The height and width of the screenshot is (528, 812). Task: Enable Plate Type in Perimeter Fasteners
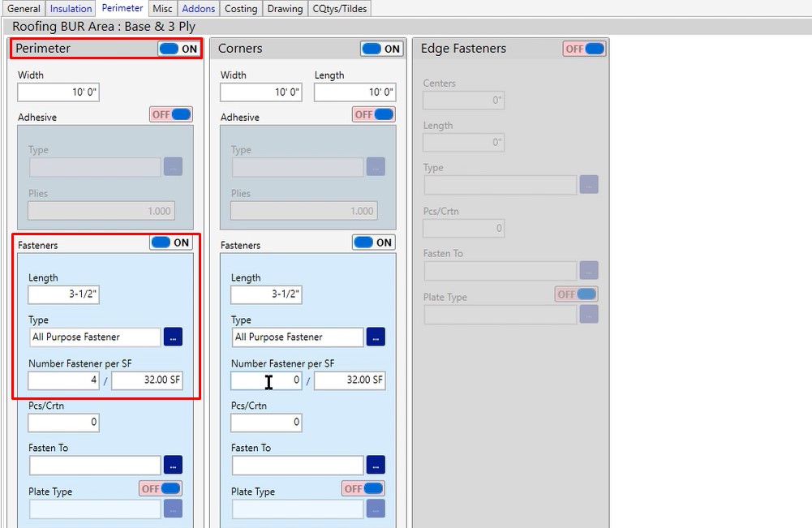[x=161, y=488]
